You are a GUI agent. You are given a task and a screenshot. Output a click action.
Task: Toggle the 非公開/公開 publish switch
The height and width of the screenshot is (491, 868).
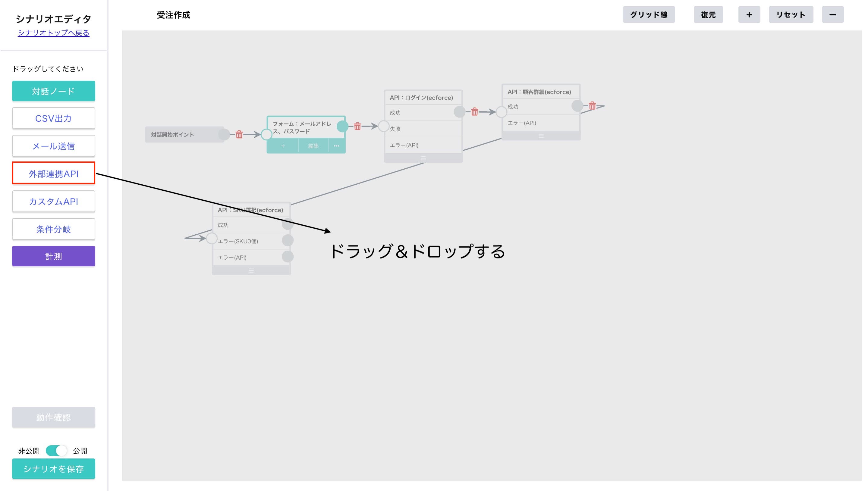tap(56, 451)
